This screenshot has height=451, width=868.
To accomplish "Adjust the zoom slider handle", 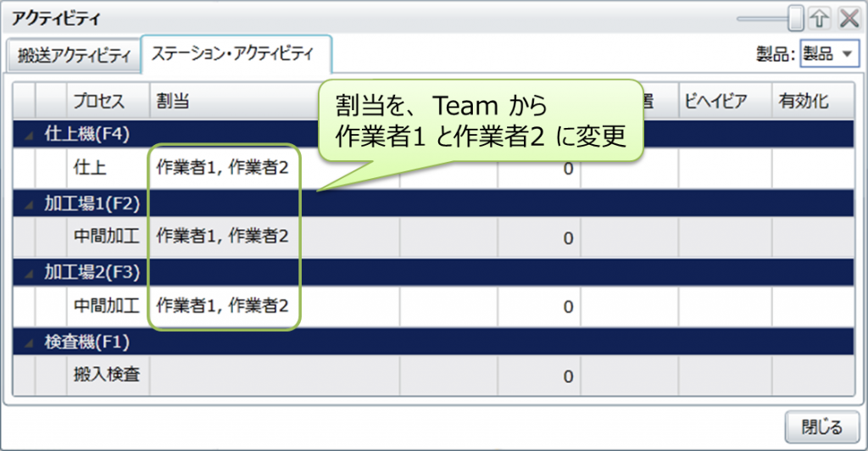I will (795, 17).
